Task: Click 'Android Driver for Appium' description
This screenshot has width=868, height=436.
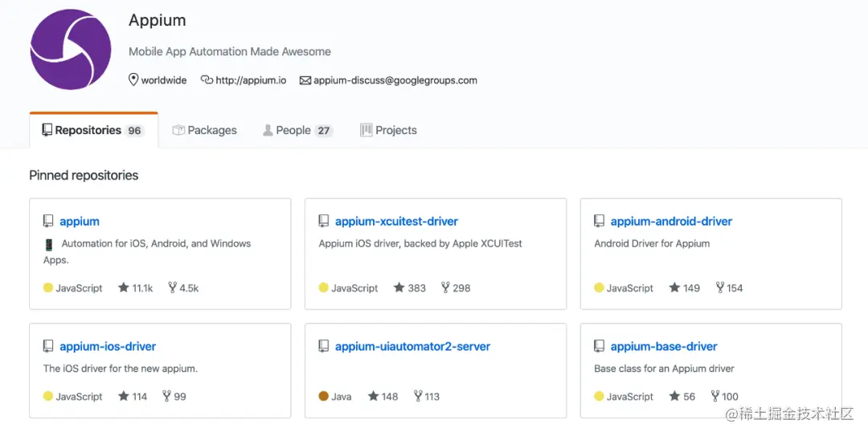Action: click(652, 243)
